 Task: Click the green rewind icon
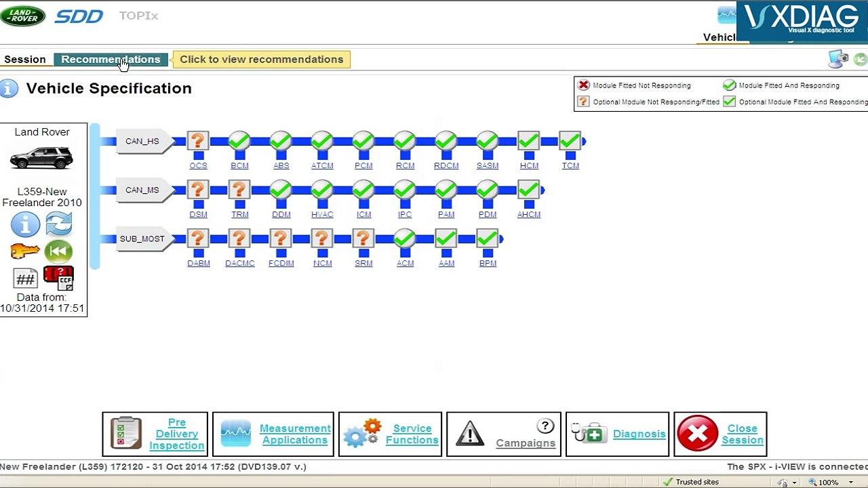58,252
